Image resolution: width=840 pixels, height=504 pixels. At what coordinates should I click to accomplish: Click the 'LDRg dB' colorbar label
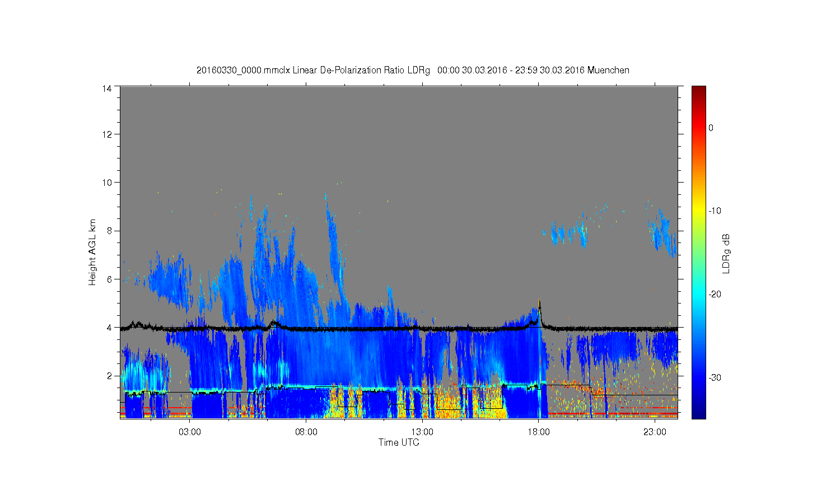(x=726, y=253)
